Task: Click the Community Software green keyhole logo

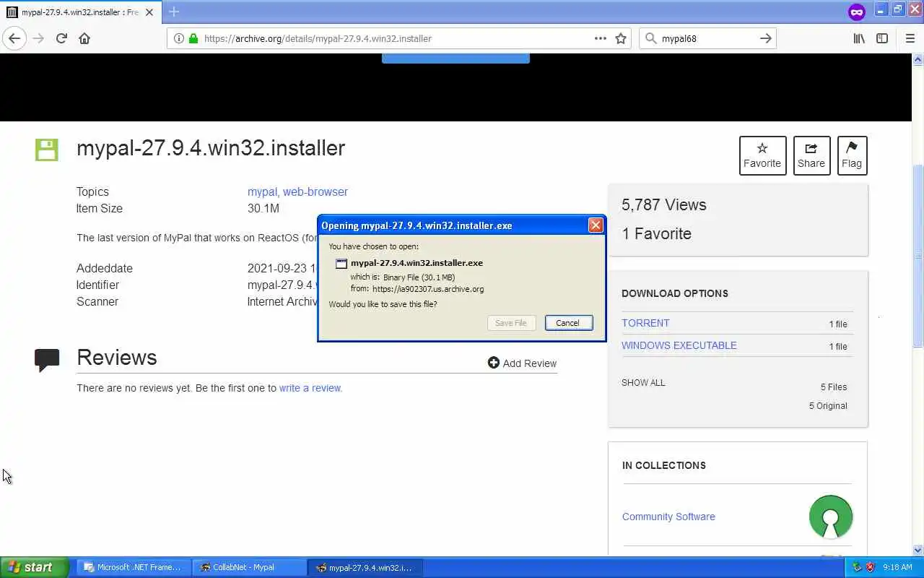Action: [x=831, y=517]
